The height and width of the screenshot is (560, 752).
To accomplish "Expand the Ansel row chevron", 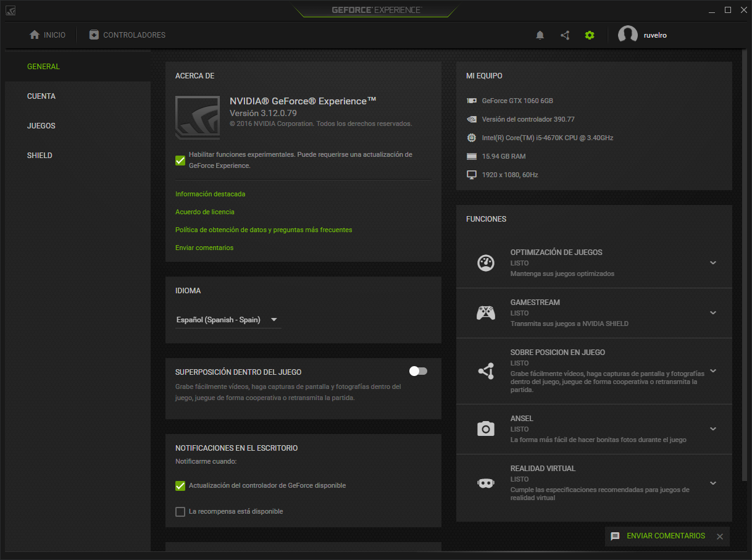I will pyautogui.click(x=713, y=428).
